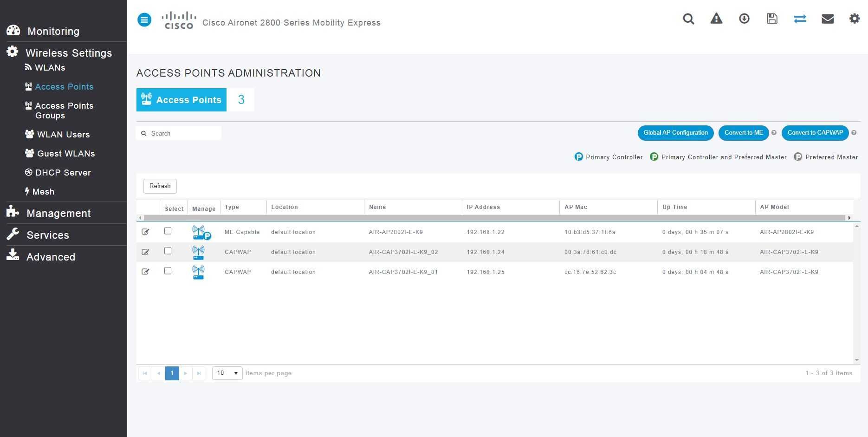Edit the AIR-CAP3702I-E-K9_02 row pencil icon

pyautogui.click(x=145, y=252)
